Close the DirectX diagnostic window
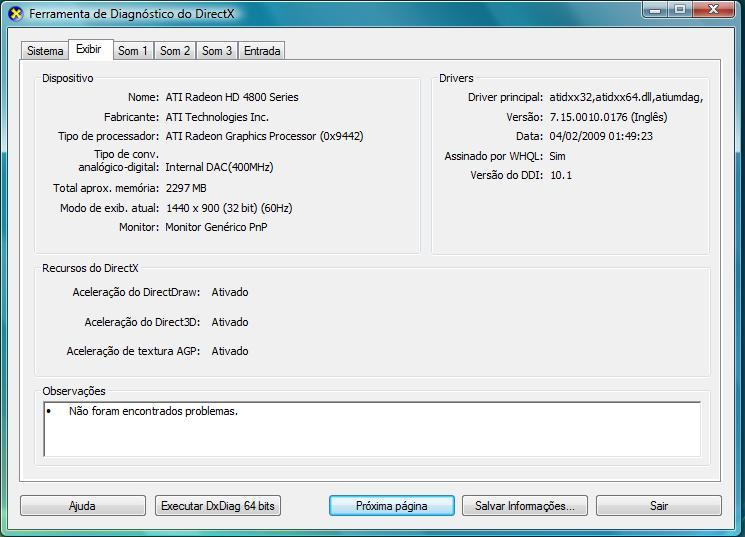This screenshot has height=537, width=745. coord(713,10)
